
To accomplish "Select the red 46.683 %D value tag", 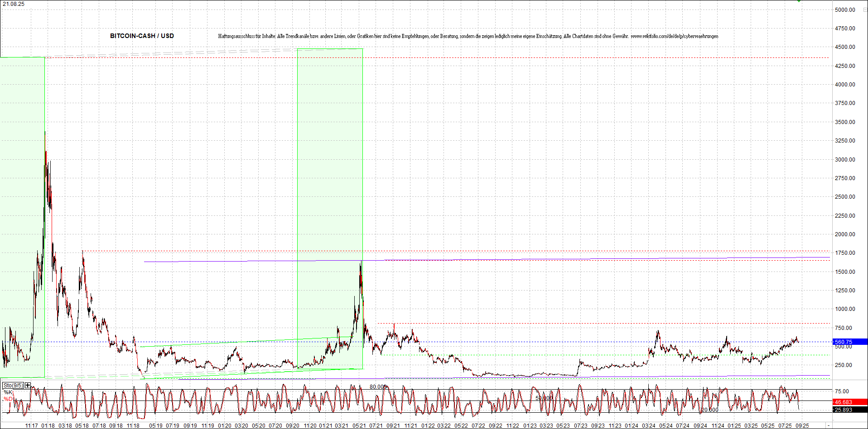I will click(x=850, y=402).
